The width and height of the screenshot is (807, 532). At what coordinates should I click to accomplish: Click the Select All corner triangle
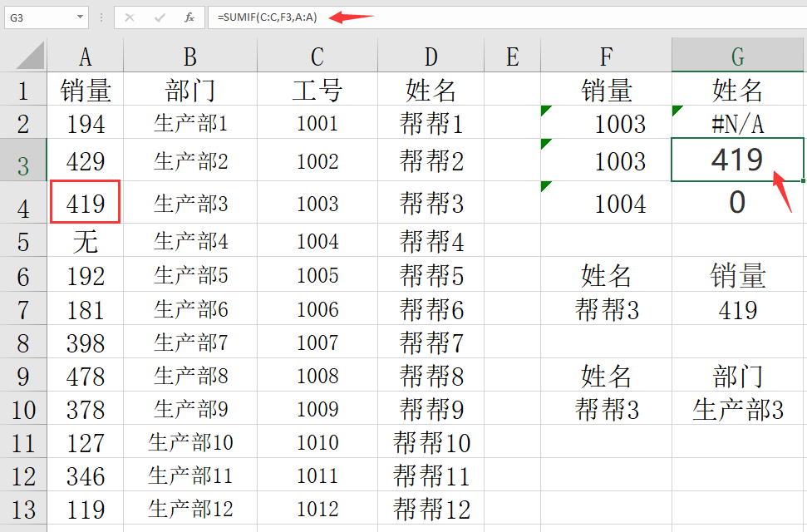[x=29, y=56]
